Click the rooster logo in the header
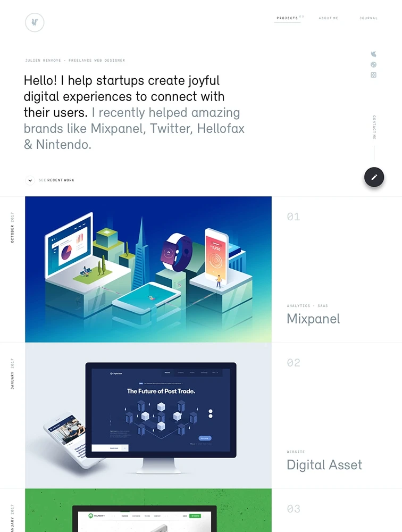This screenshot has height=532, width=402. tap(35, 23)
